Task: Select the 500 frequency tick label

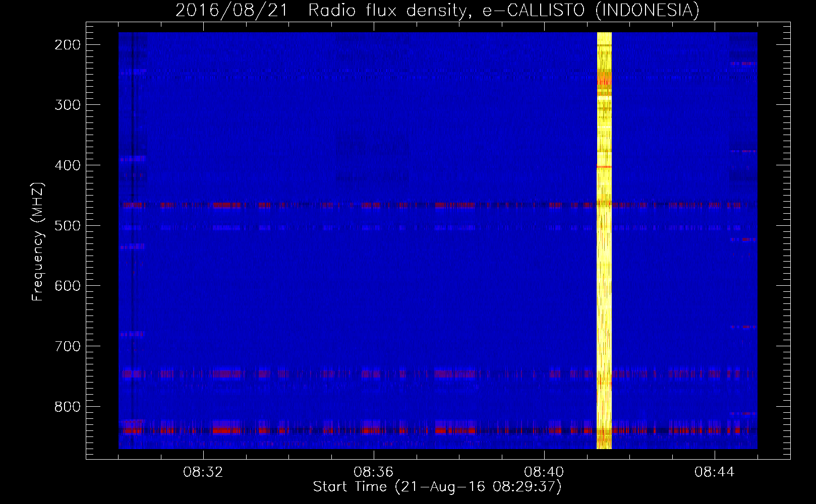Action: coord(68,225)
